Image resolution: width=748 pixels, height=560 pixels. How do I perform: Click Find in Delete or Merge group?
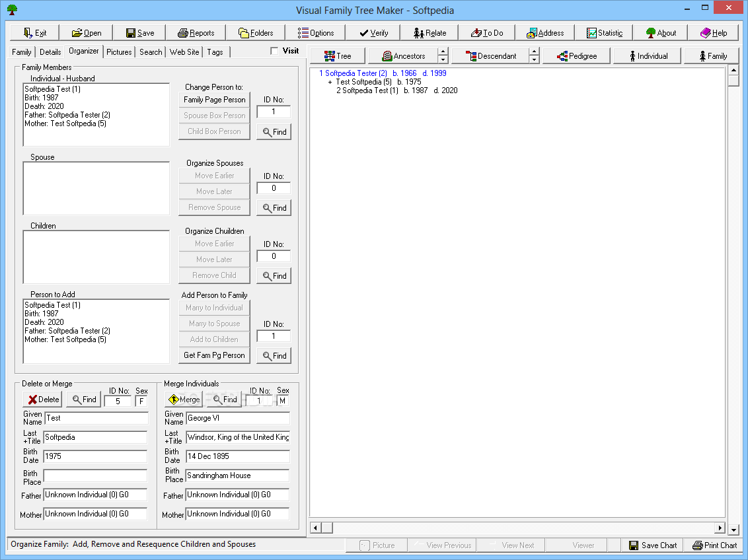pyautogui.click(x=84, y=400)
